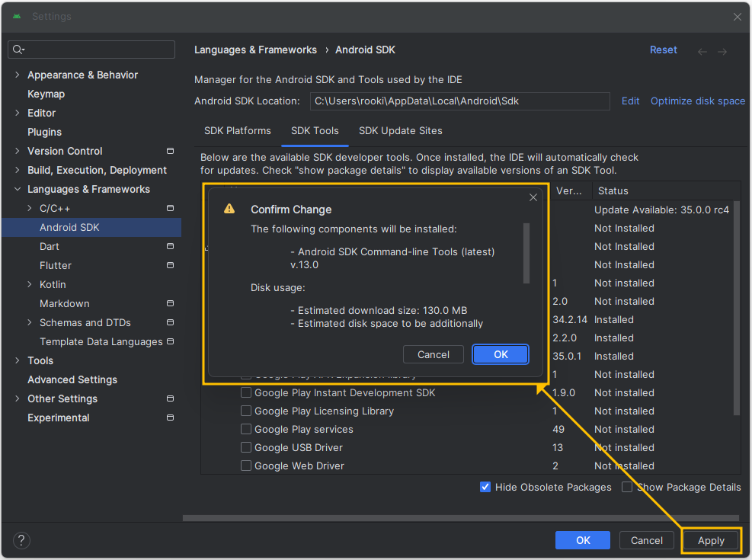Image resolution: width=752 pixels, height=560 pixels.
Task: Click Edit link beside SDK location
Action: pos(630,101)
